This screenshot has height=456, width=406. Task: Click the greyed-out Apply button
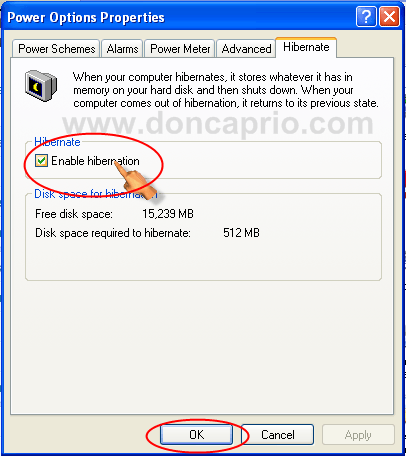click(358, 434)
